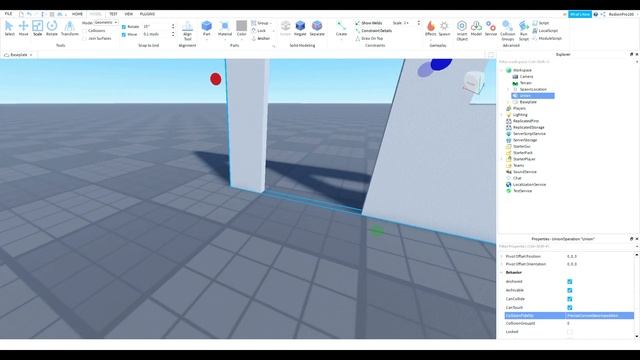
Task: Collapse the Workspace tree node
Action: click(x=502, y=70)
